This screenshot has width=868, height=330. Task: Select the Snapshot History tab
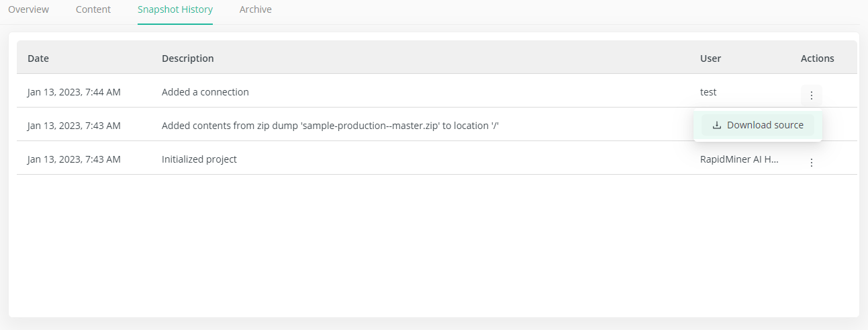coord(175,9)
